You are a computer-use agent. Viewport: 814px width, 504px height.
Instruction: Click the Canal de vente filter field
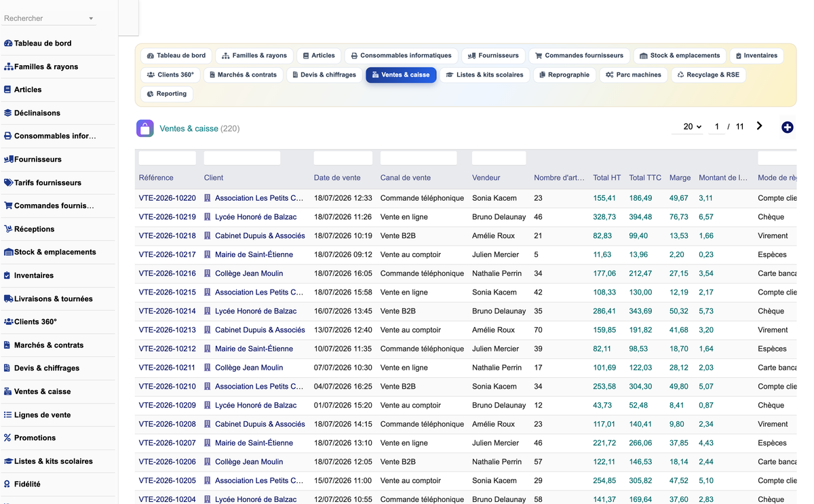point(419,158)
